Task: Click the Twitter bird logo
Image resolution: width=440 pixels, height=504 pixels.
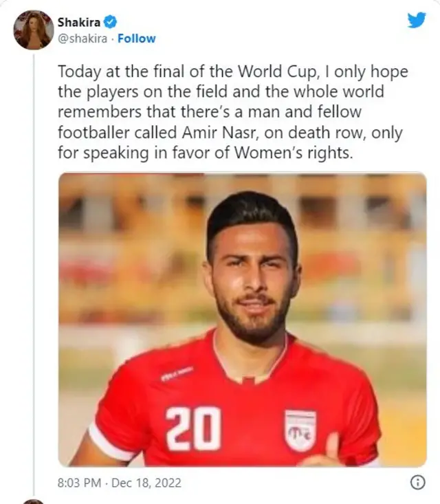Action: coord(416,20)
